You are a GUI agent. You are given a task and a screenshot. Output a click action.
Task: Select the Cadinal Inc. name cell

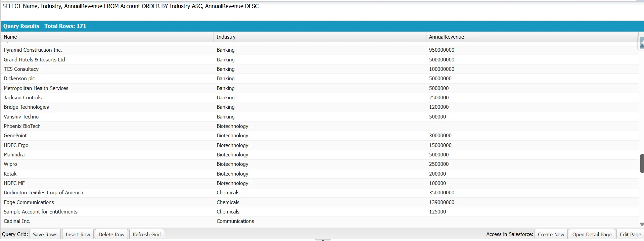pos(107,221)
